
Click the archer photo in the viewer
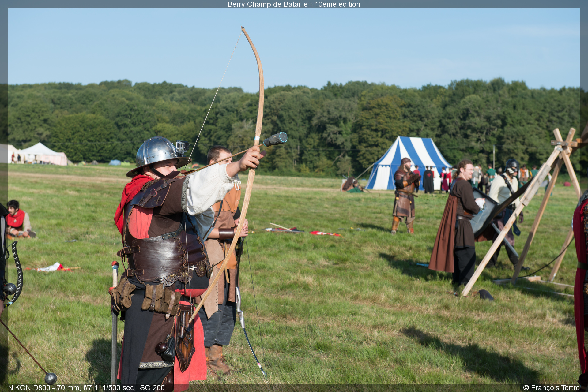point(294,196)
